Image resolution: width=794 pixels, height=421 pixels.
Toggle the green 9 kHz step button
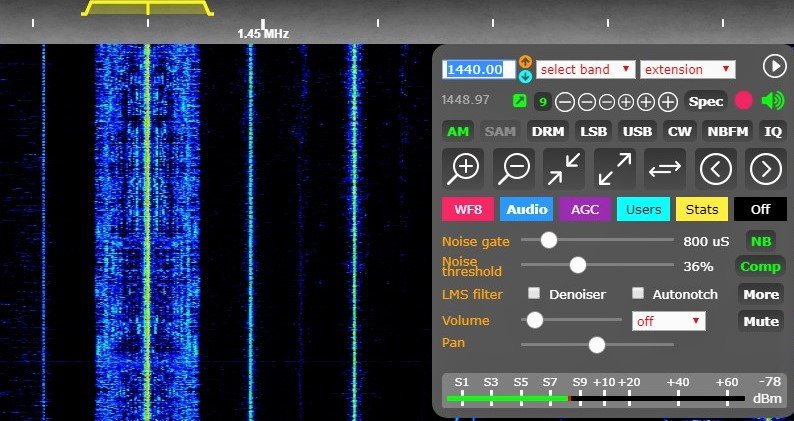click(543, 102)
